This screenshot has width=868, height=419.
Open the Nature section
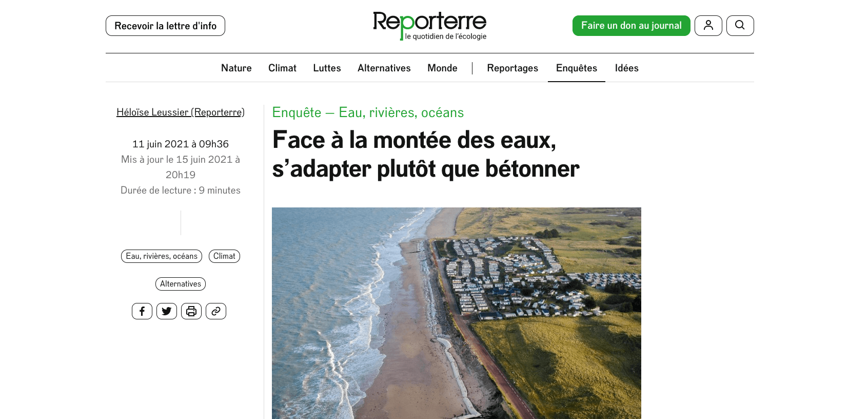(x=236, y=68)
